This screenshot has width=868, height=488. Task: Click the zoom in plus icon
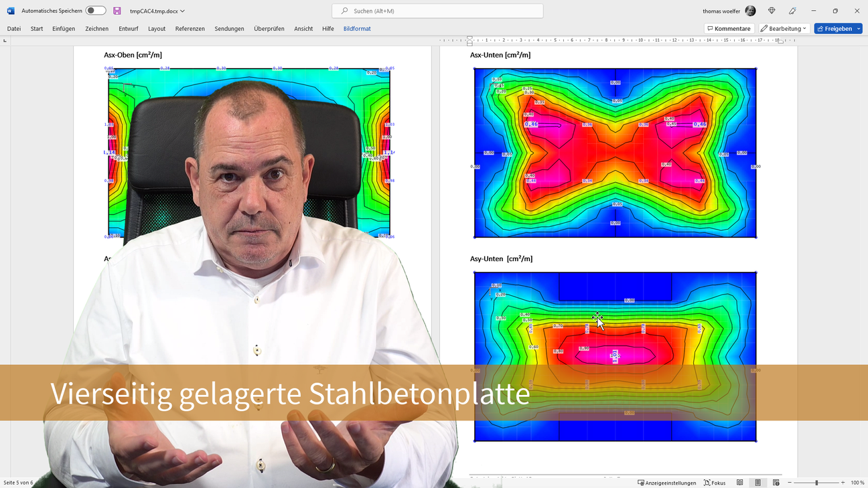(x=843, y=483)
